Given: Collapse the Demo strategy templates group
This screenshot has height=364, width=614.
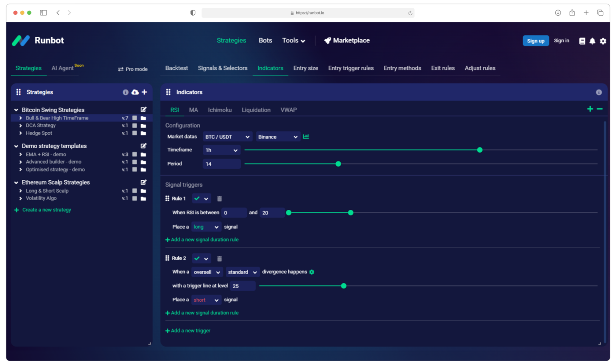Looking at the screenshot, I should click(16, 146).
